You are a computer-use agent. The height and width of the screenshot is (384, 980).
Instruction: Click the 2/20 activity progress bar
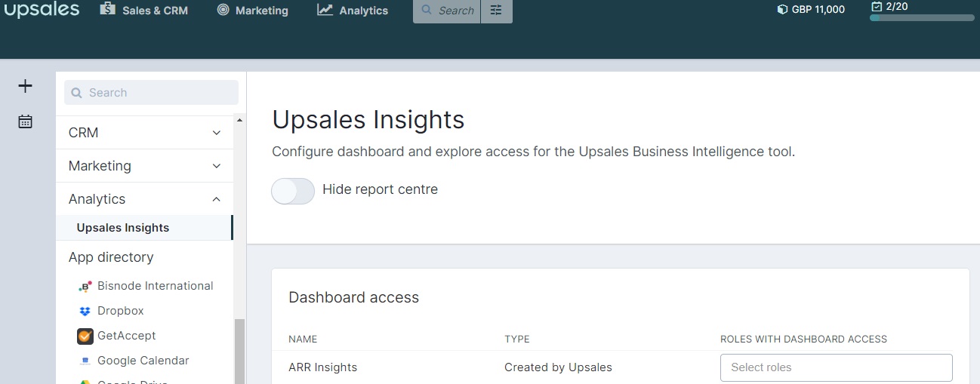(922, 17)
